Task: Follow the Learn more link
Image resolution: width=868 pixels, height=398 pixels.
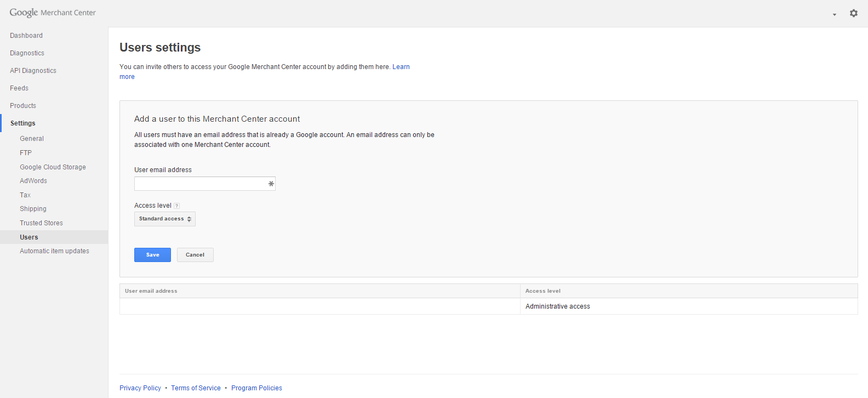Action: pyautogui.click(x=401, y=67)
